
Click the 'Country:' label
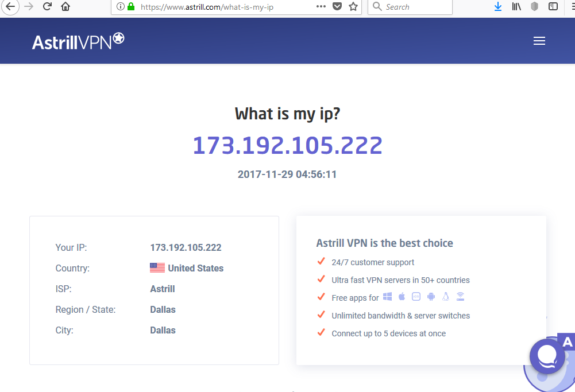tap(72, 268)
